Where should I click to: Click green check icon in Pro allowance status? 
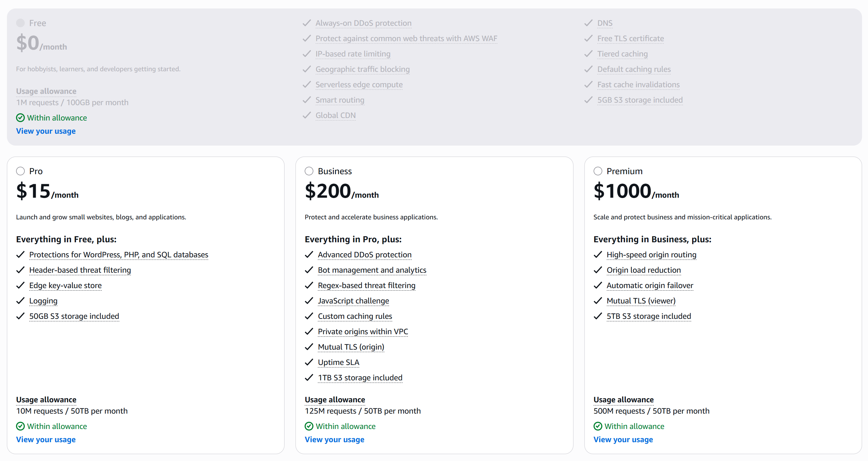coord(20,426)
